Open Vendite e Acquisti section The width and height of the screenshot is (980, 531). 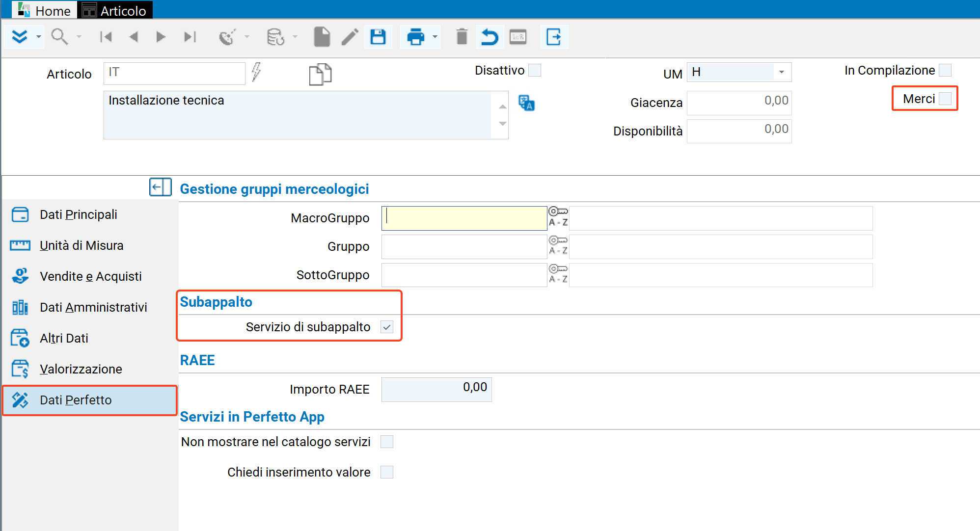89,276
